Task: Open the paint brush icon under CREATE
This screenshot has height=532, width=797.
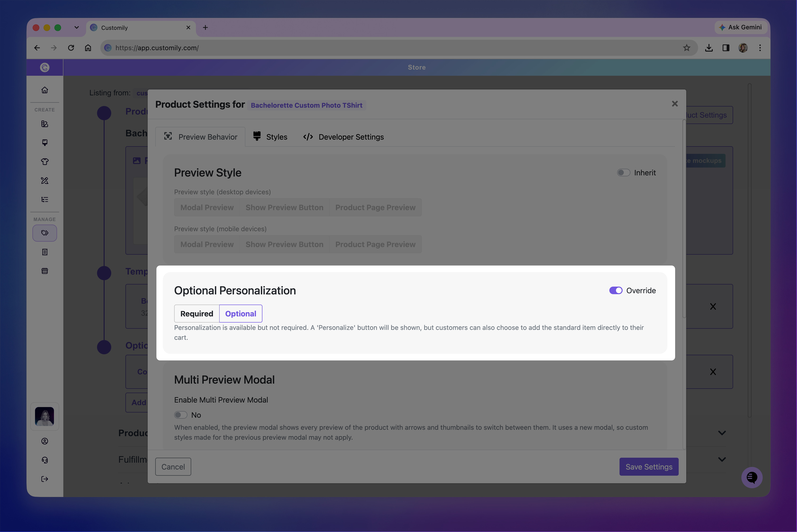Action: (44, 142)
